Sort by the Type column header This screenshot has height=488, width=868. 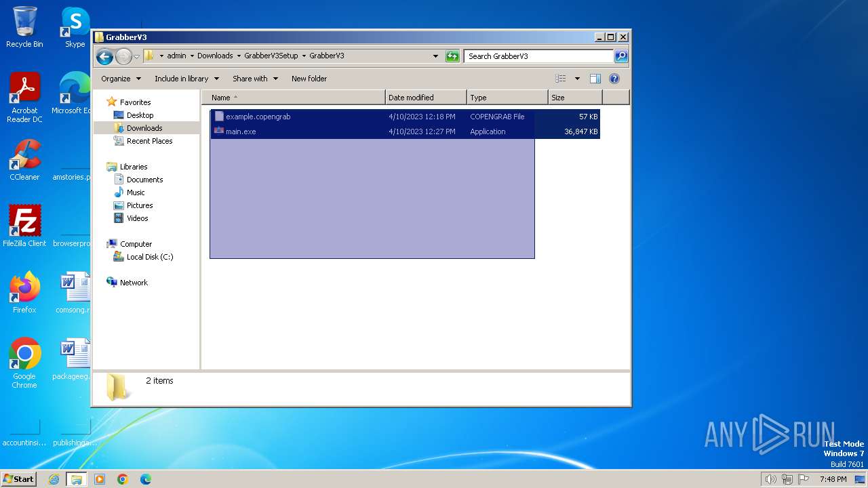(x=507, y=98)
